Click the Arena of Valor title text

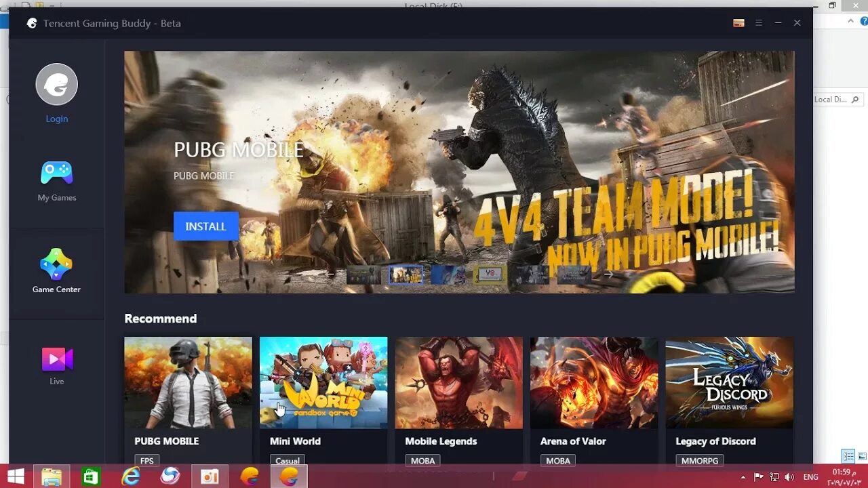click(x=573, y=441)
